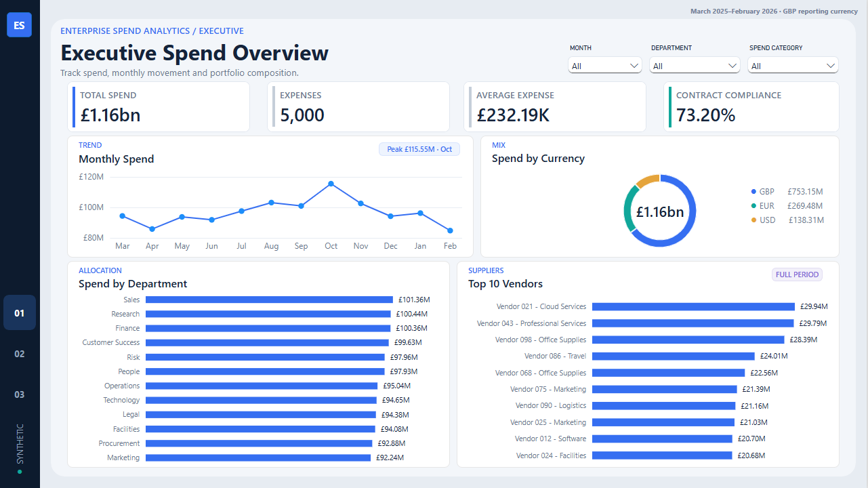The height and width of the screenshot is (488, 868).
Task: Click the Sales department bar
Action: [x=269, y=300]
